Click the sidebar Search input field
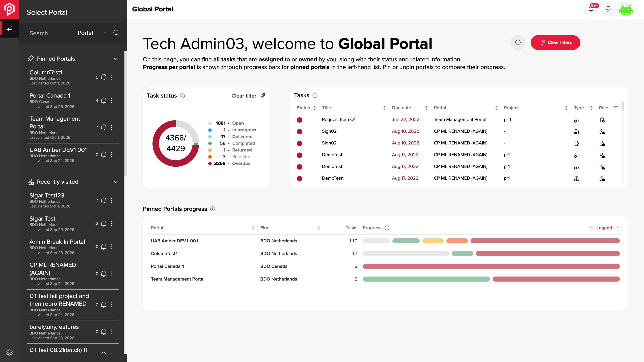 [x=50, y=33]
